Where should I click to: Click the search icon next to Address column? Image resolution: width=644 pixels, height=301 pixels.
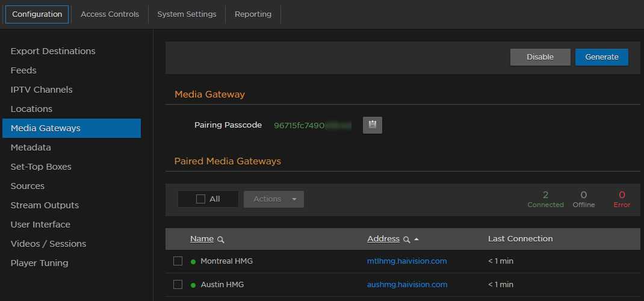pyautogui.click(x=407, y=240)
